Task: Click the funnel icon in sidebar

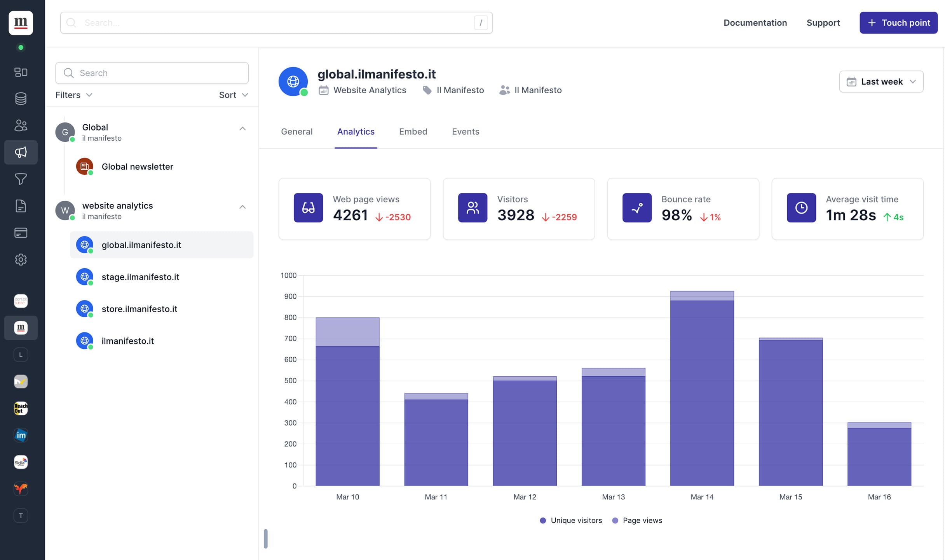Action: 21,179
